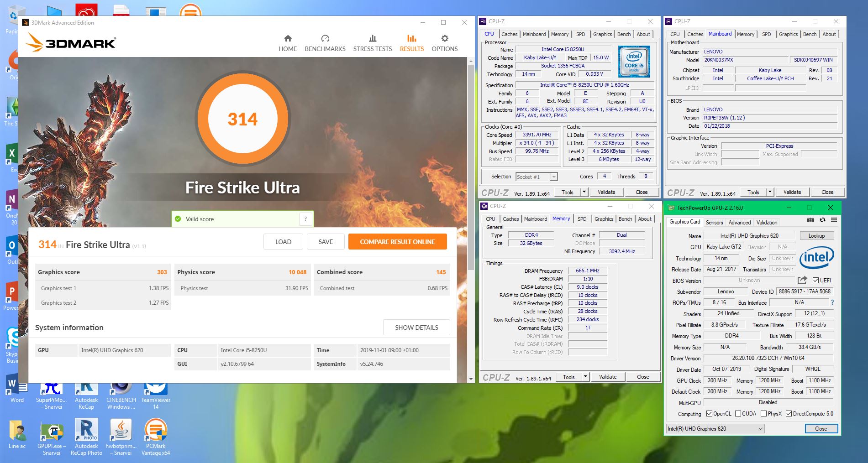Toggle the CUDA checkbox
The width and height of the screenshot is (868, 463).
pyautogui.click(x=738, y=414)
